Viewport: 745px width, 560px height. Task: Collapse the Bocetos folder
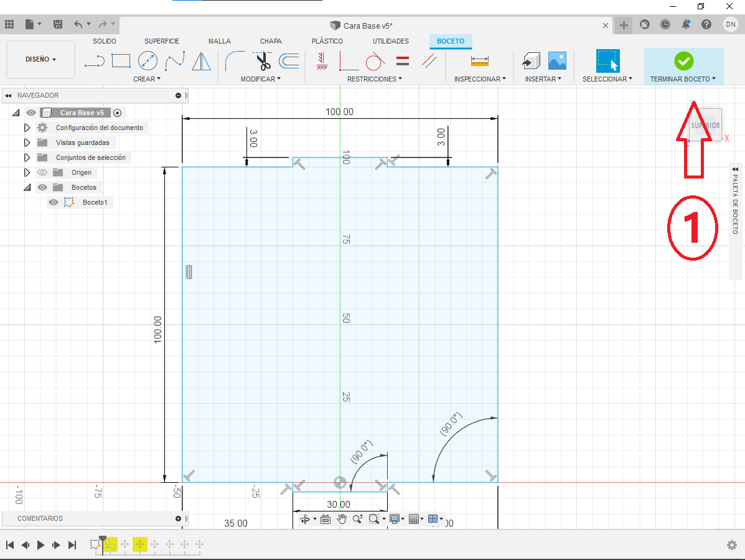(x=27, y=187)
